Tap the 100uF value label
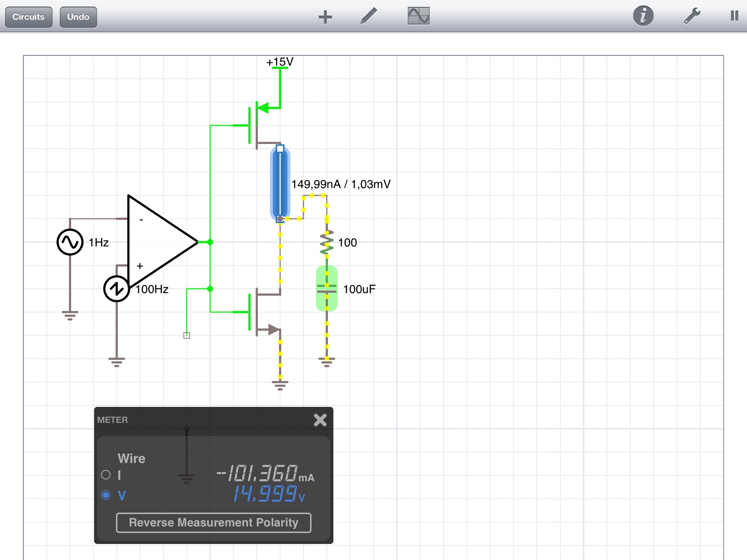747x560 pixels. (359, 289)
